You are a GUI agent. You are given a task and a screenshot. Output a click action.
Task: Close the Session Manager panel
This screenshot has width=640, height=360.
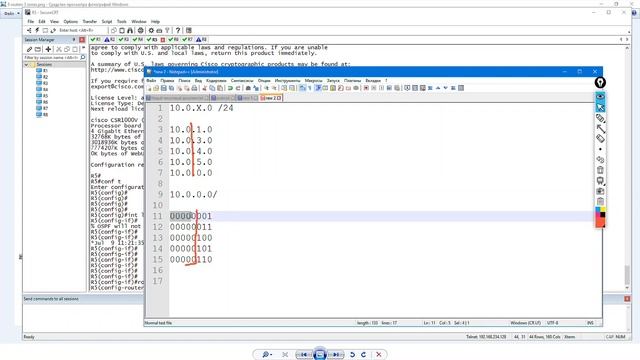(x=82, y=40)
